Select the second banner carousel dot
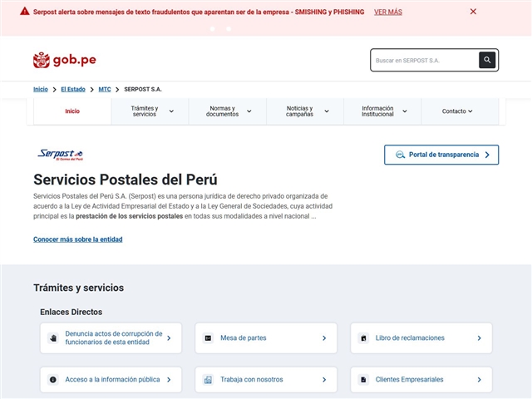 pyautogui.click(x=229, y=29)
